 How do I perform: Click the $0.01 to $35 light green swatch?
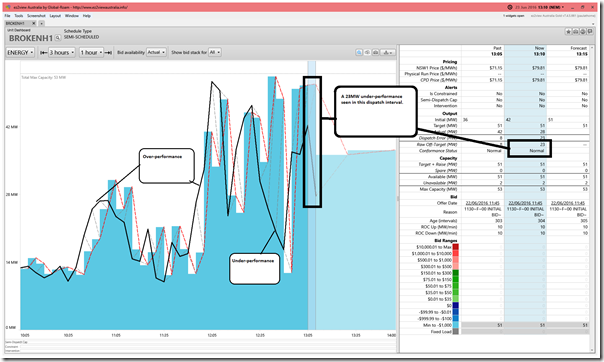pyautogui.click(x=456, y=299)
